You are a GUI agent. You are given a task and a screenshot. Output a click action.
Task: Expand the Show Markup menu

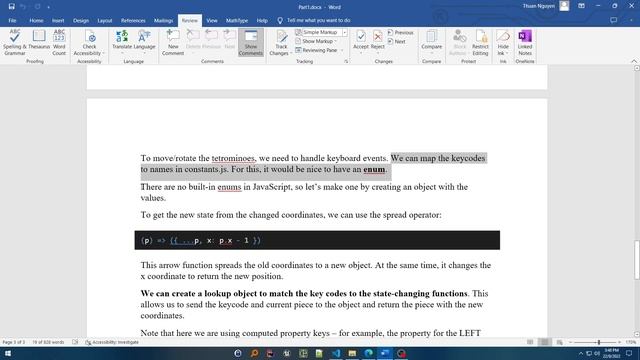[x=317, y=41]
